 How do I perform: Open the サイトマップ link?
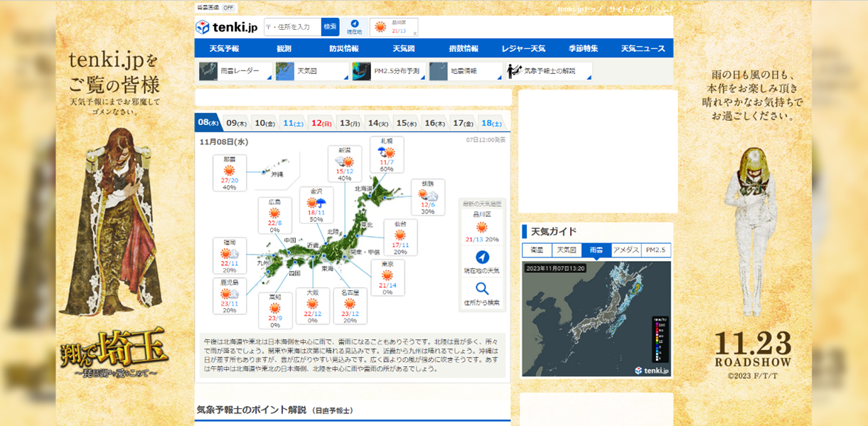[x=628, y=9]
